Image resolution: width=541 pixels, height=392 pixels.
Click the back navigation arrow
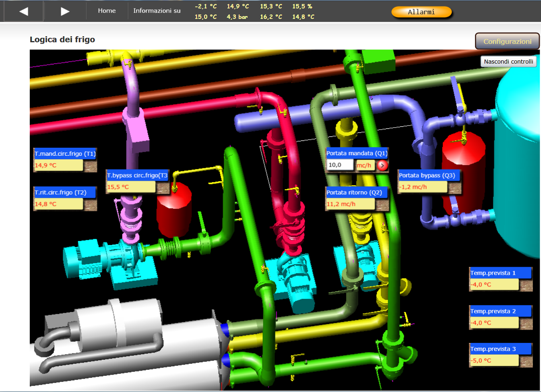tap(23, 11)
